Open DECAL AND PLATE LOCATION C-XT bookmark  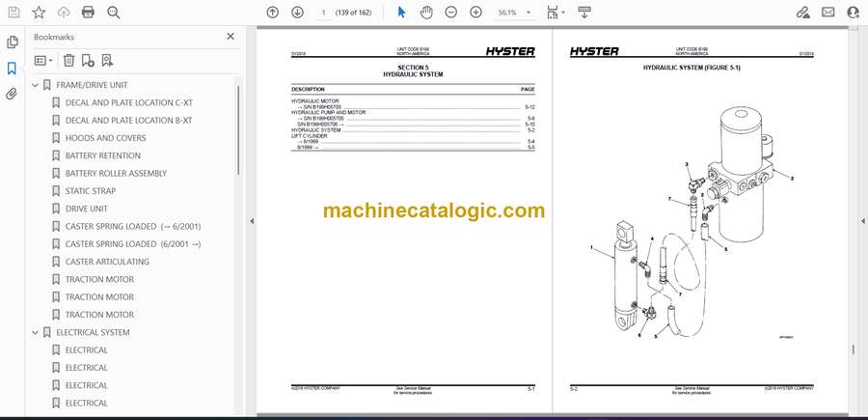[x=129, y=102]
